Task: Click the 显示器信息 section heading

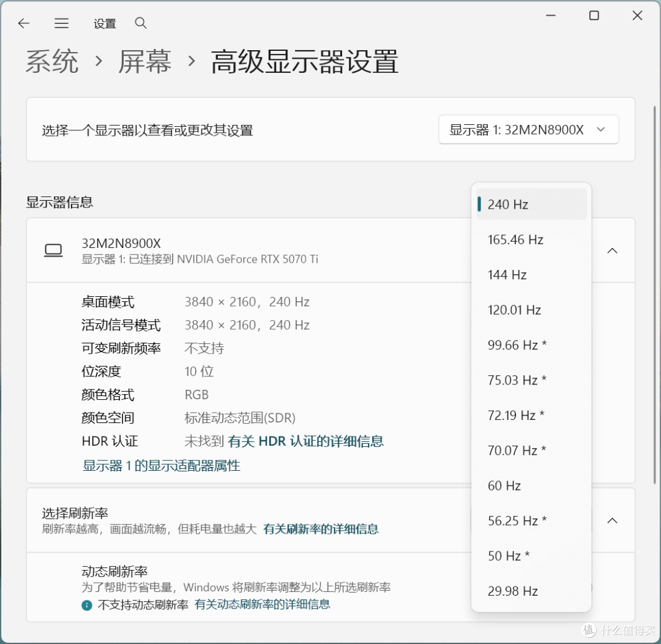Action: point(59,202)
